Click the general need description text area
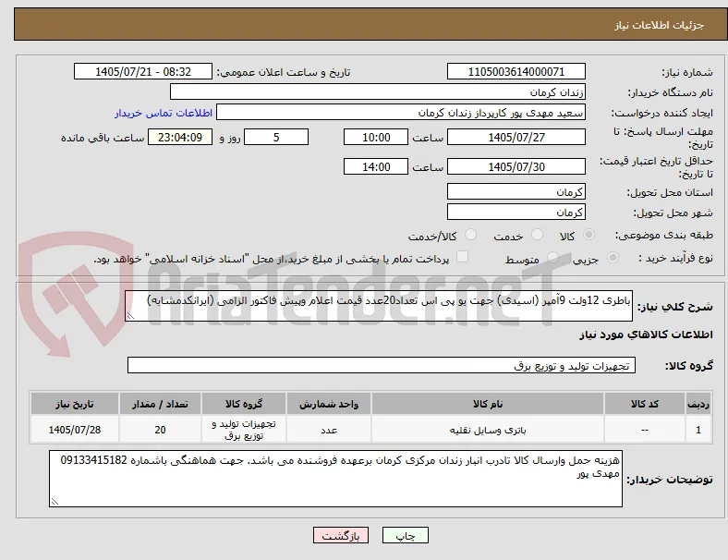This screenshot has width=728, height=560. tap(379, 306)
